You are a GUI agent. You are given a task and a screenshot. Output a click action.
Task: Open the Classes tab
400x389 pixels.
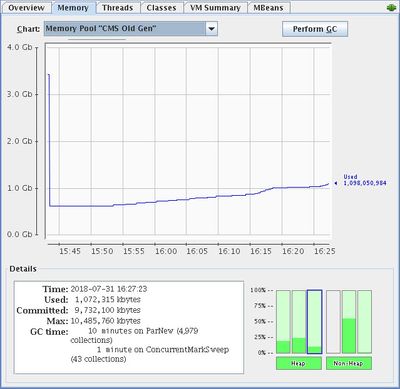[x=161, y=8]
